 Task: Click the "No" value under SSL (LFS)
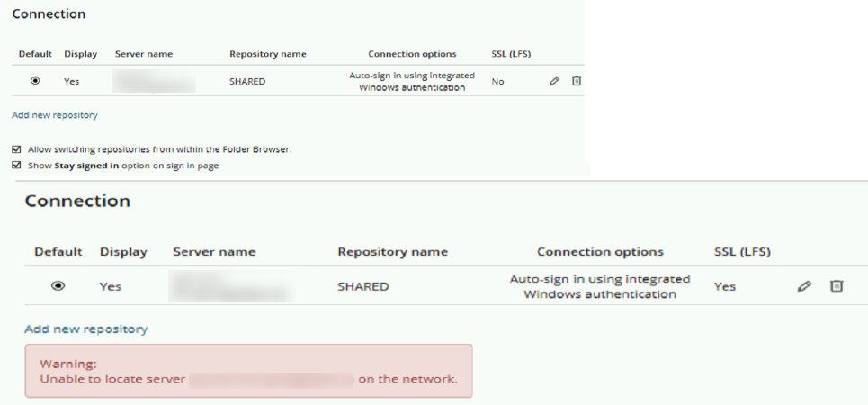(497, 81)
